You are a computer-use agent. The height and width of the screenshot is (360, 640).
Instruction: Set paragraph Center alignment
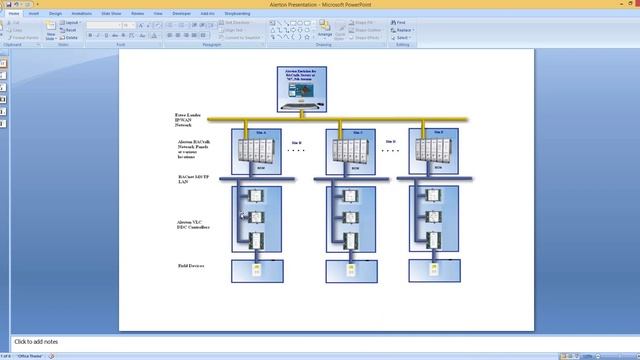coord(178,36)
